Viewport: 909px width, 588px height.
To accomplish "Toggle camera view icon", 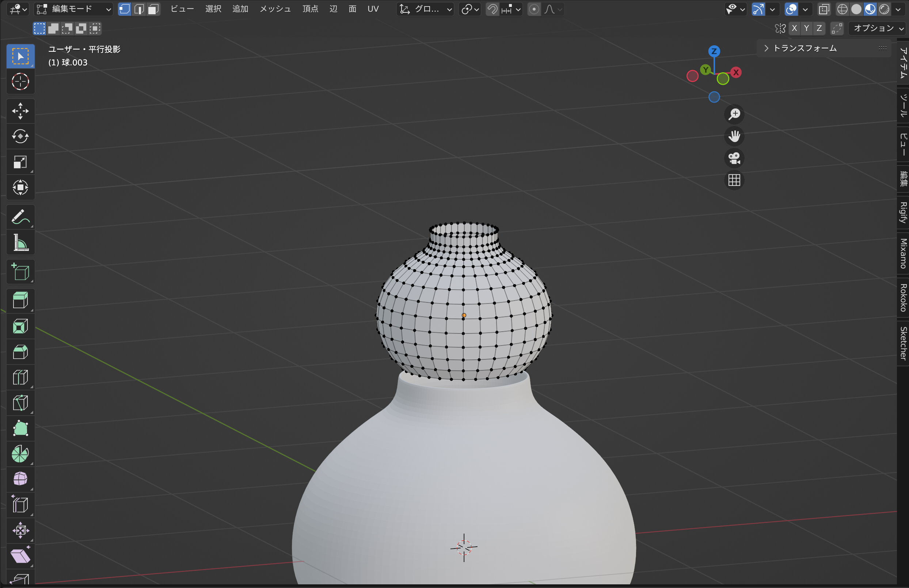I will [734, 158].
